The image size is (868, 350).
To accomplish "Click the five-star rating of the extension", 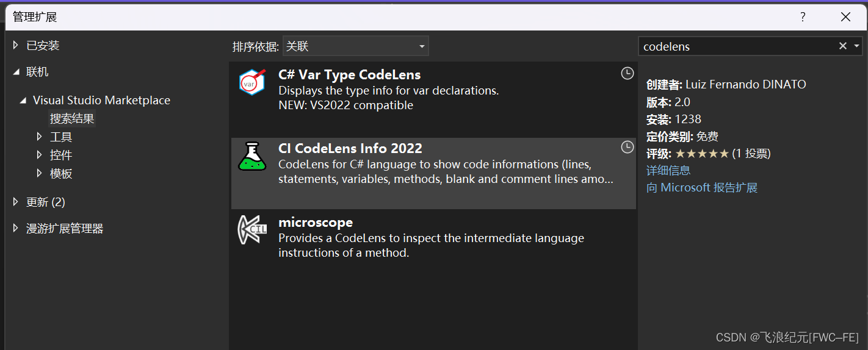I will tap(702, 154).
